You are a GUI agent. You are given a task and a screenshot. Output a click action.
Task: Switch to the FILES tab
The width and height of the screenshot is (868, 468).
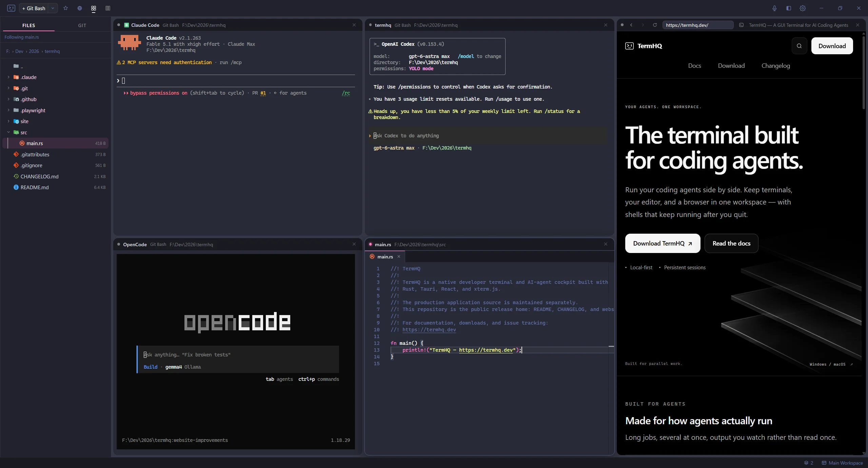tap(28, 25)
